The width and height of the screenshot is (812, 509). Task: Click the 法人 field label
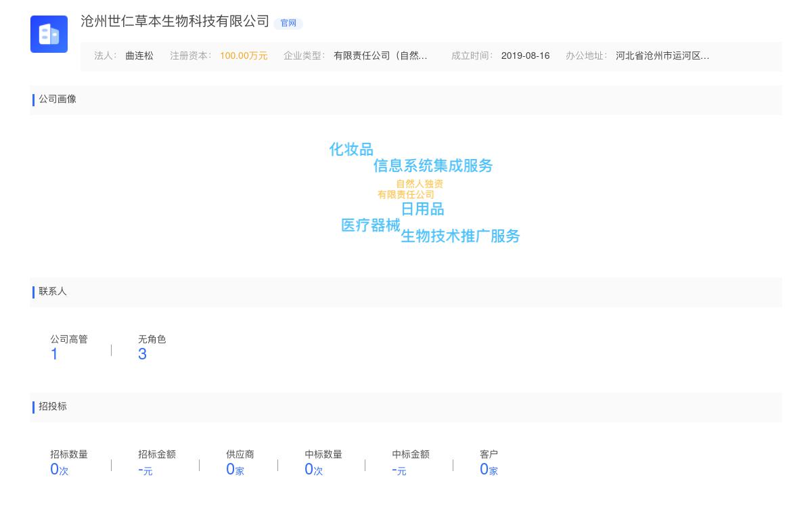pyautogui.click(x=106, y=56)
